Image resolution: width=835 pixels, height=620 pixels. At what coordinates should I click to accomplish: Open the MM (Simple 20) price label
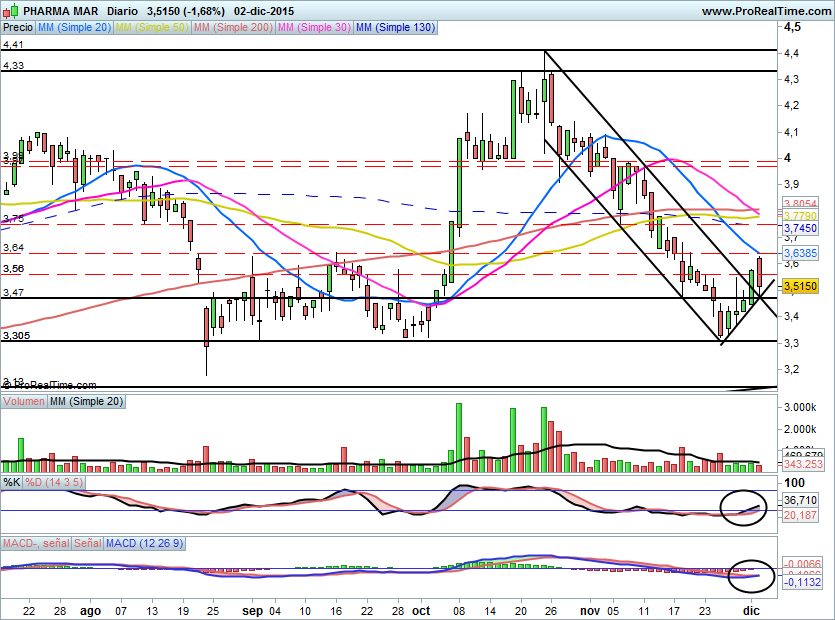[x=75, y=27]
